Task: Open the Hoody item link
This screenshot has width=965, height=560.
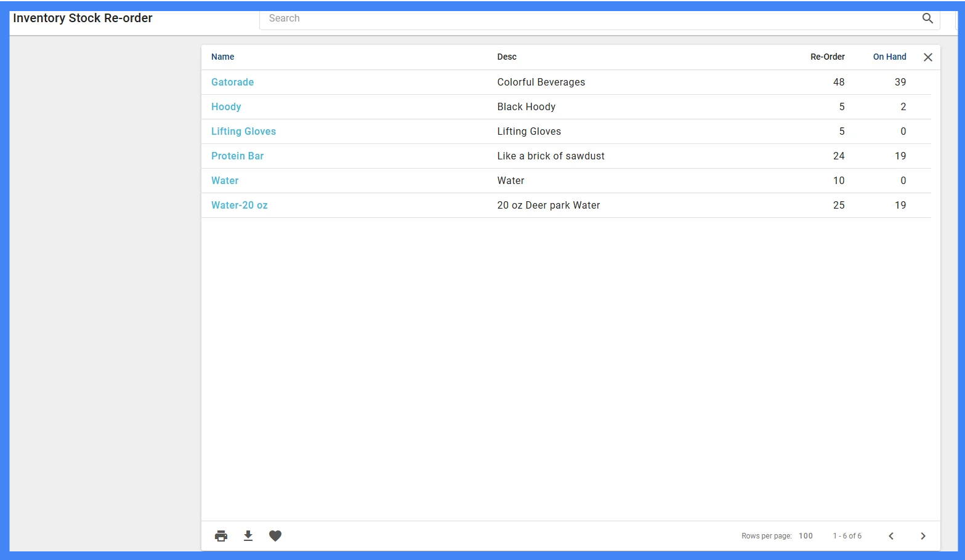Action: (x=226, y=106)
